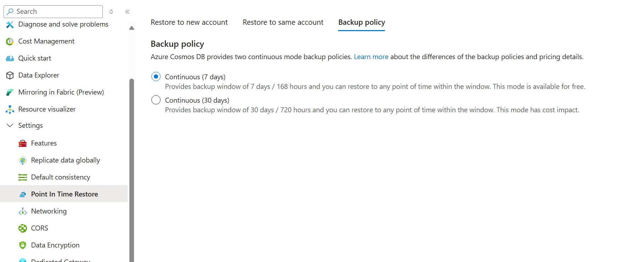The height and width of the screenshot is (262, 644).
Task: Open Mirroring in Fabric (Preview) icon
Action: pos(10,92)
